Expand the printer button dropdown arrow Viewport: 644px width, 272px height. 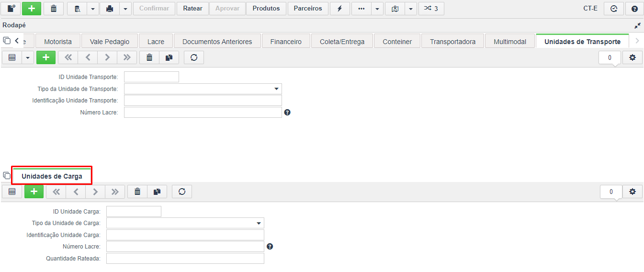[125, 9]
